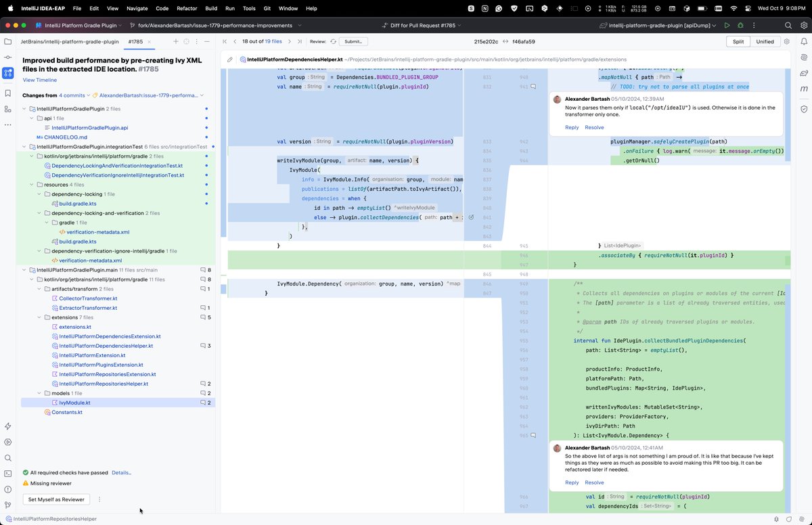
Task: Click the plus icon in pull request panel
Action: coord(176,41)
